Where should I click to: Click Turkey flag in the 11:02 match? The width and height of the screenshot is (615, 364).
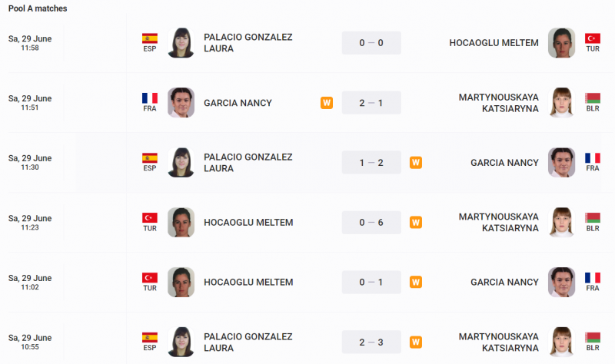point(150,277)
